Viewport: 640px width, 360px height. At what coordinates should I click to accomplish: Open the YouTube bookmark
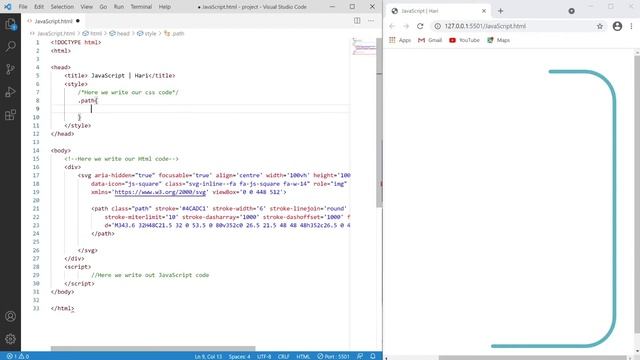[464, 40]
